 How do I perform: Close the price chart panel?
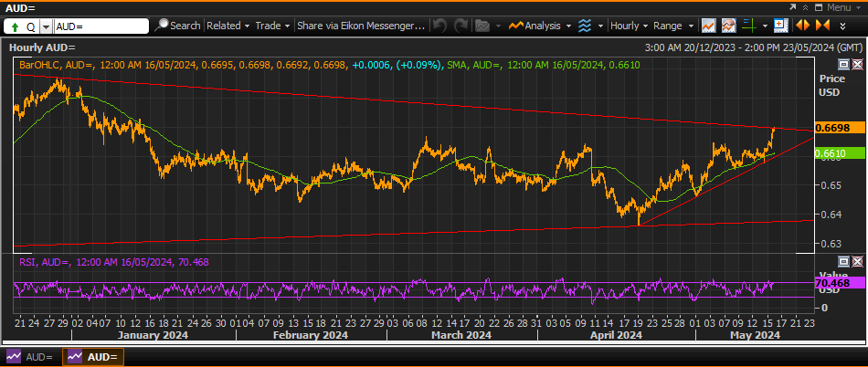(x=857, y=65)
